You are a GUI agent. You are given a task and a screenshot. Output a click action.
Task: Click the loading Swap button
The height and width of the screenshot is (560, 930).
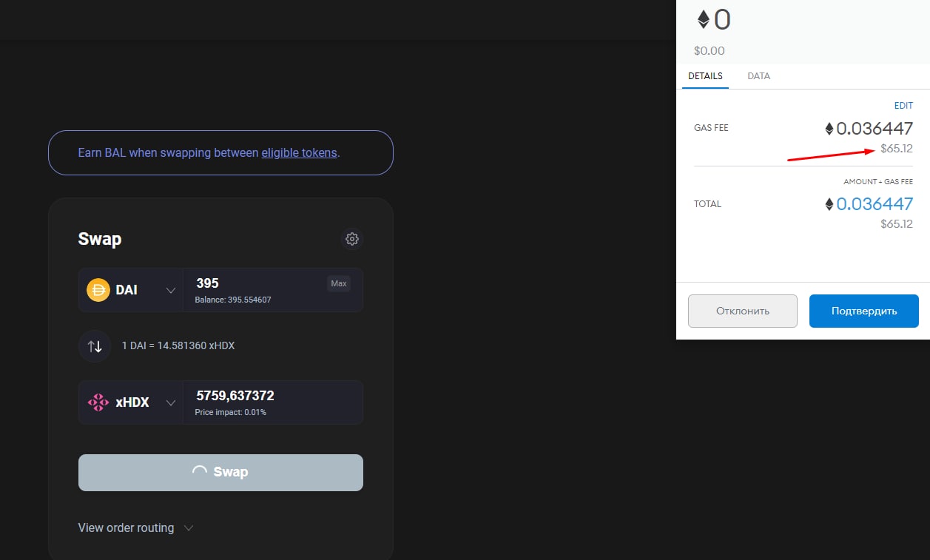pos(220,472)
